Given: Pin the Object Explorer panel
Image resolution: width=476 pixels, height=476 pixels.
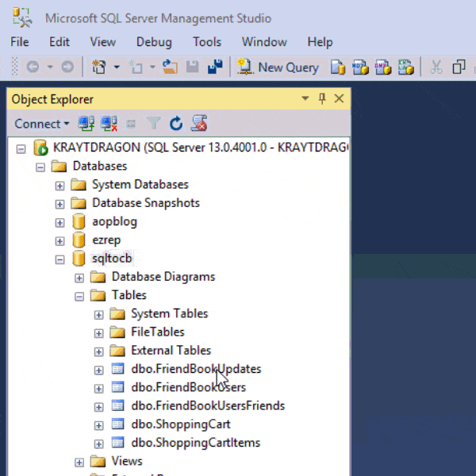Looking at the screenshot, I should click(322, 98).
